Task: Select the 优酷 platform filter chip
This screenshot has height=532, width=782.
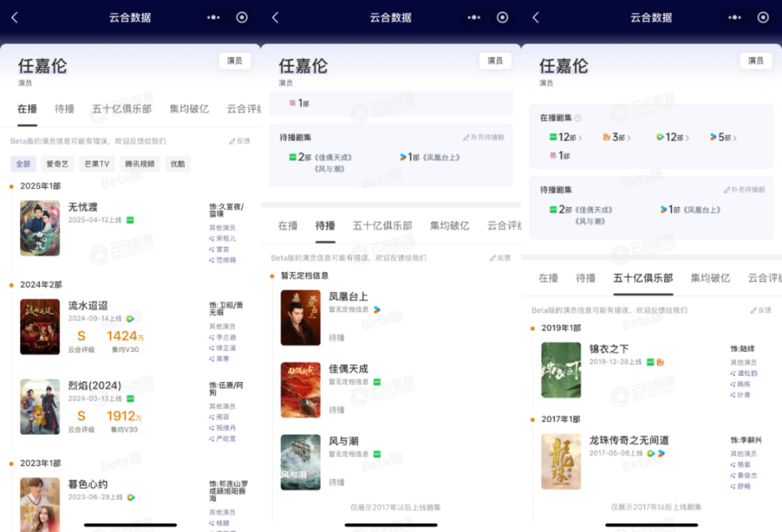Action: tap(178, 164)
